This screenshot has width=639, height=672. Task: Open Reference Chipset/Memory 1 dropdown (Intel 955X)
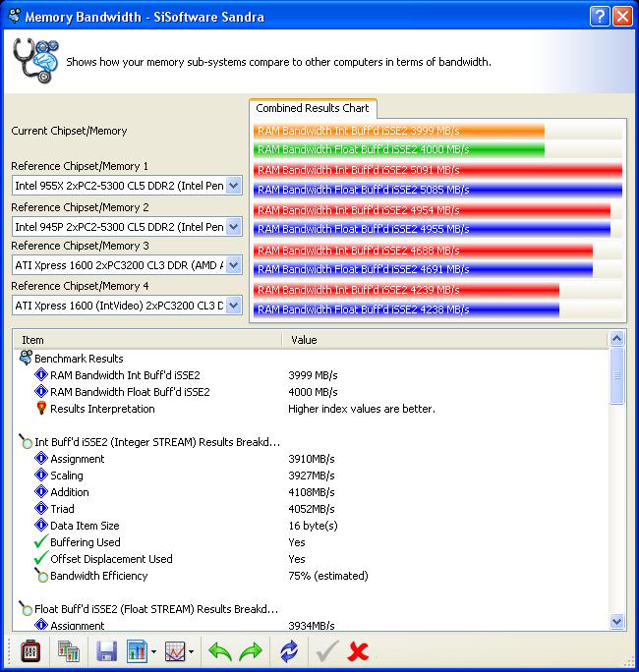234,186
